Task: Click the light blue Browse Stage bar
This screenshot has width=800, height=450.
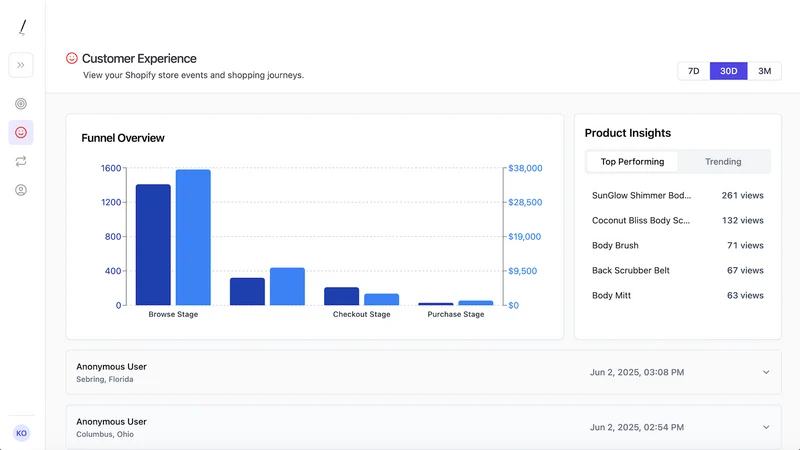Action: click(x=193, y=237)
